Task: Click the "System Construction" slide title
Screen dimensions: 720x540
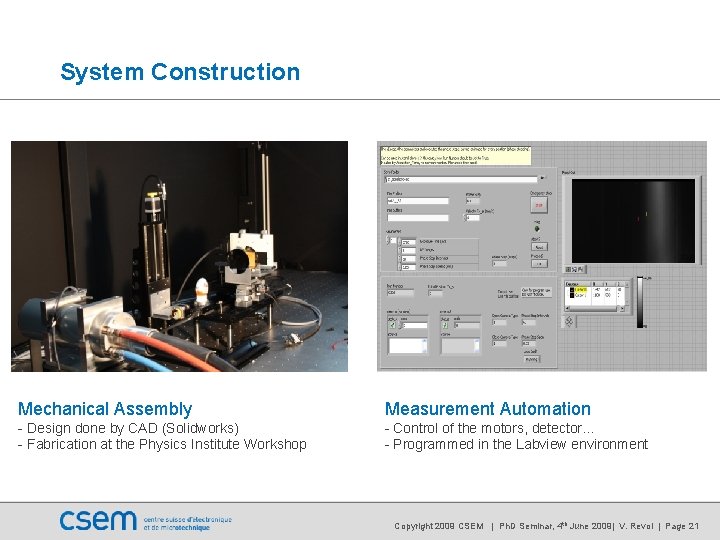Action: tap(180, 72)
